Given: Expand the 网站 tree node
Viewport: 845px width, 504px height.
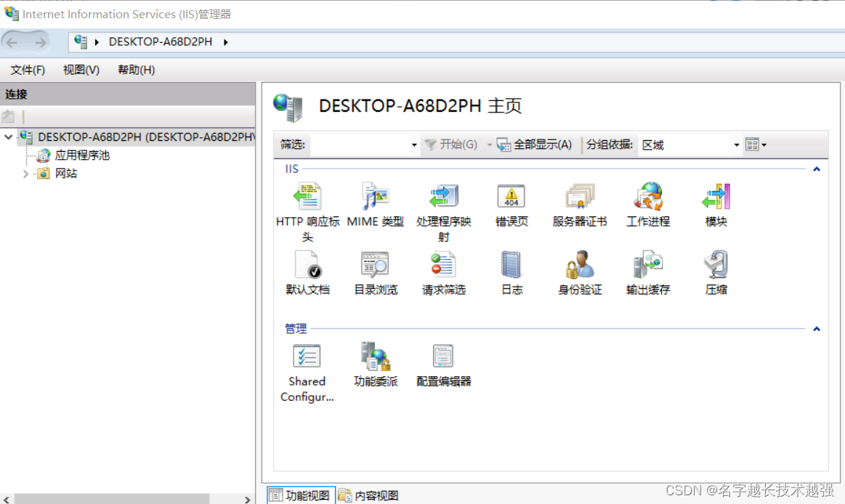Looking at the screenshot, I should tap(25, 174).
